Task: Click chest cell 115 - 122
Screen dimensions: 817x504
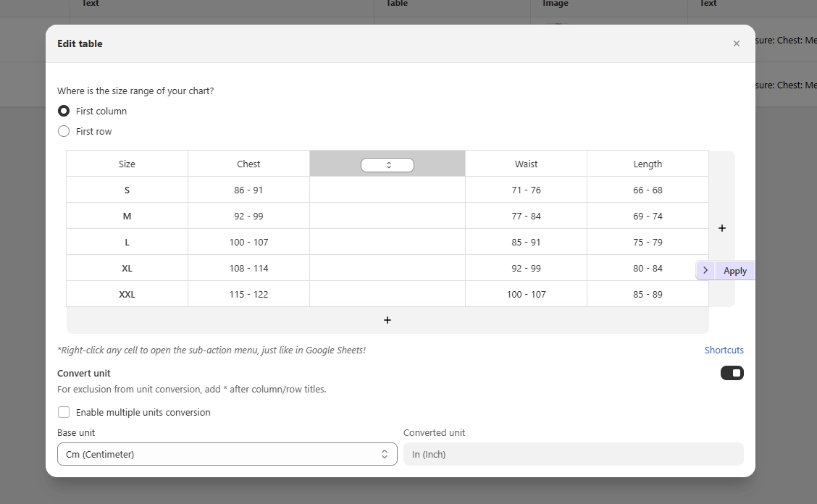Action: click(248, 294)
